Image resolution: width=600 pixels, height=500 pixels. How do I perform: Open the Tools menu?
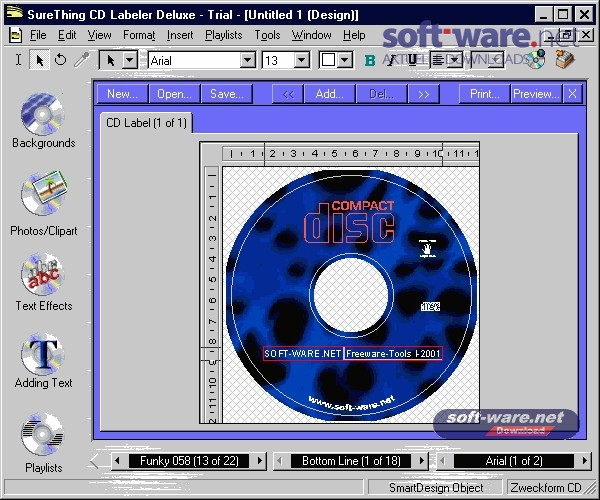tap(267, 35)
